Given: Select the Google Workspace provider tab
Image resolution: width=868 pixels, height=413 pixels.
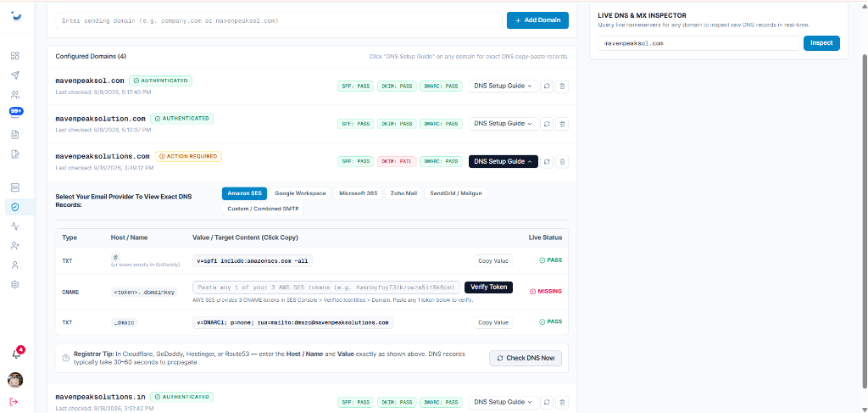Looking at the screenshot, I should coord(301,193).
